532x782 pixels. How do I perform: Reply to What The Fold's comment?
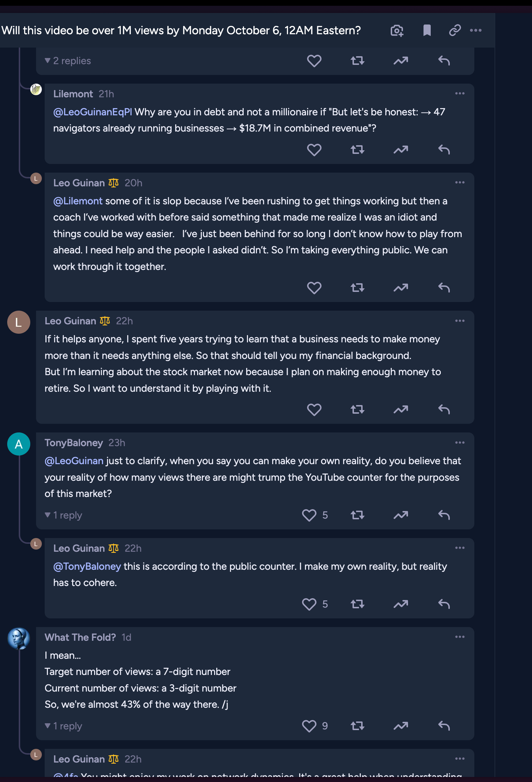444,726
